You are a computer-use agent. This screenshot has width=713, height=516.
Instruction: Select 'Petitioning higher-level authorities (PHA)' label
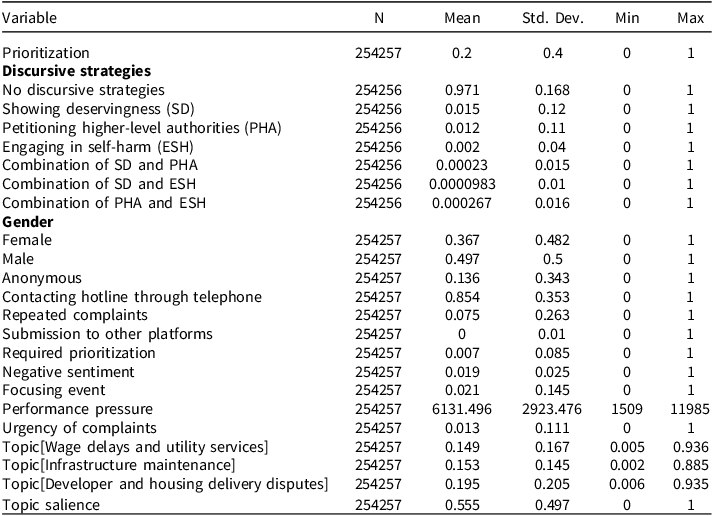141,128
